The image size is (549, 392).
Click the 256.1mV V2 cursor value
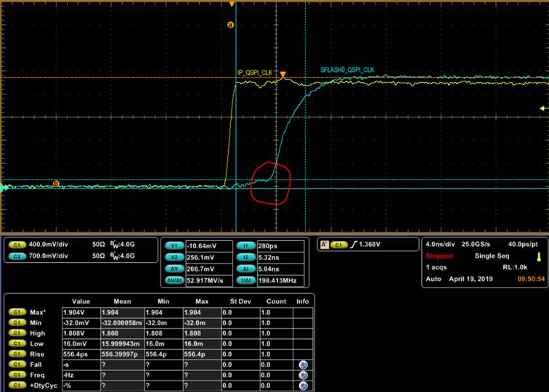click(200, 257)
